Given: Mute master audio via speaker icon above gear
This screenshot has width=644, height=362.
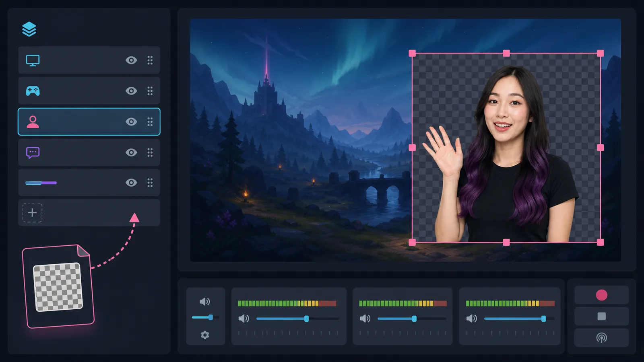Looking at the screenshot, I should pos(205,302).
